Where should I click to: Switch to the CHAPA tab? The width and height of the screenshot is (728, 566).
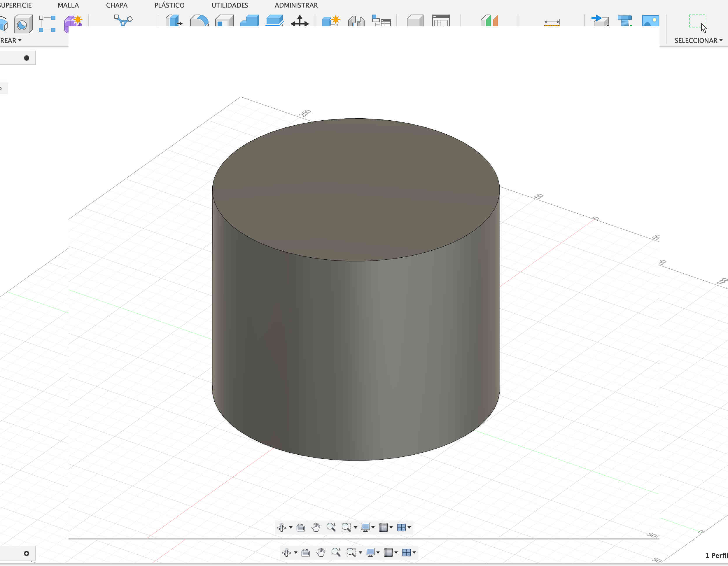(x=117, y=5)
